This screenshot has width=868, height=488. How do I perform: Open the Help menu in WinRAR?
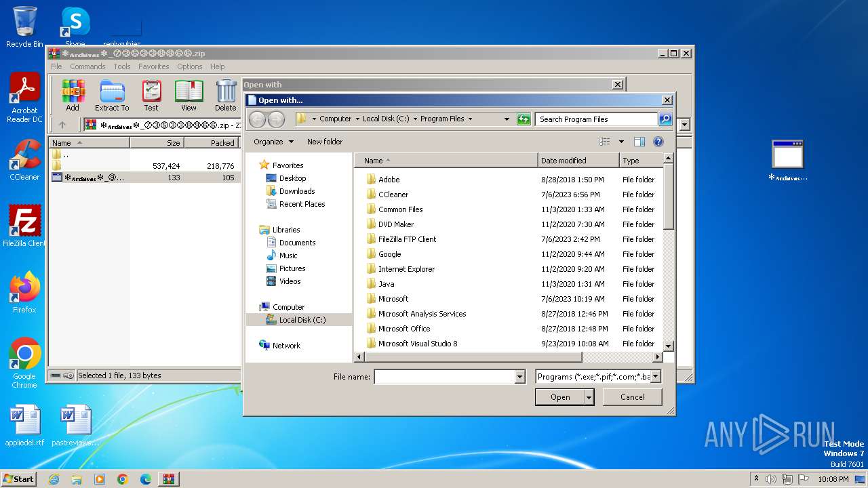217,66
